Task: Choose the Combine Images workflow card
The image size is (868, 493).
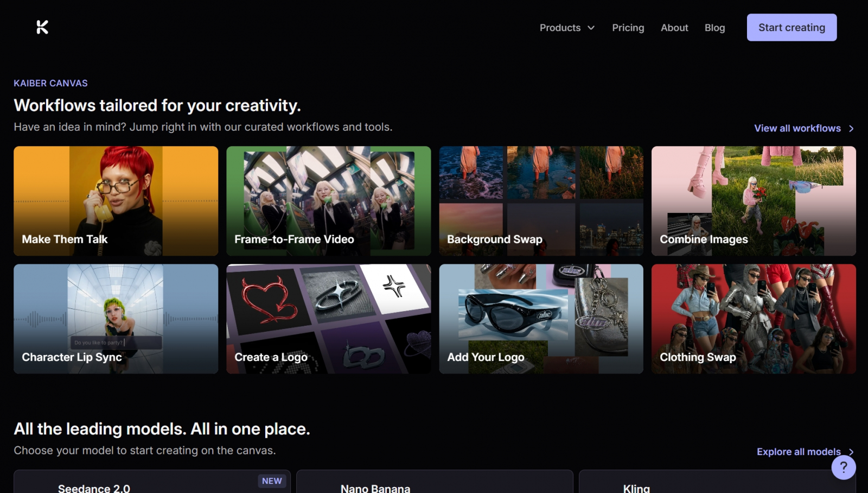Action: point(754,201)
